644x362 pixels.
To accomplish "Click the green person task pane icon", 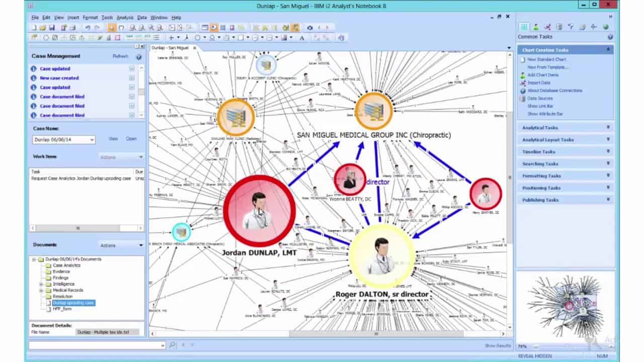I will point(536,27).
